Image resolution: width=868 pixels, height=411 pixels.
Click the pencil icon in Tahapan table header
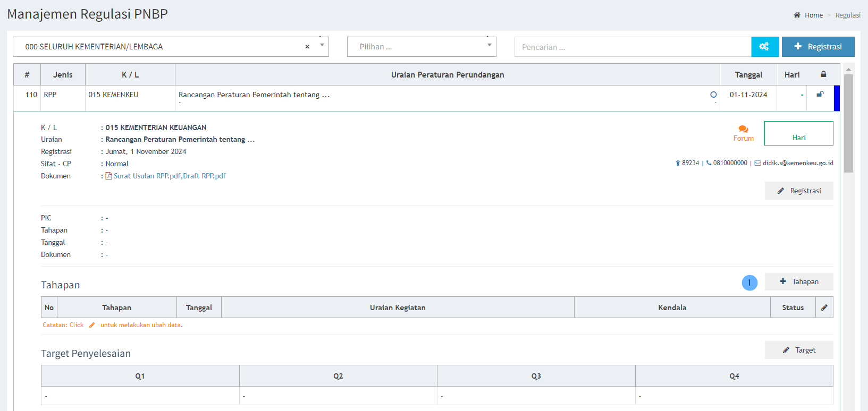(824, 307)
